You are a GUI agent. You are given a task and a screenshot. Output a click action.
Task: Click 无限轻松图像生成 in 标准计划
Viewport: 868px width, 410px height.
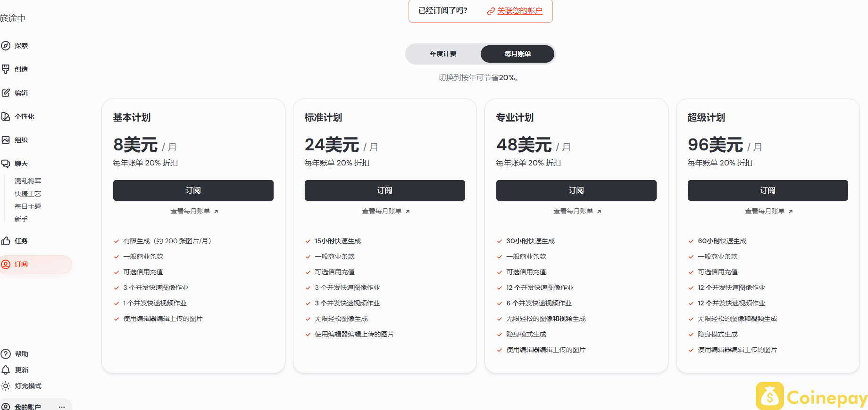tap(341, 319)
